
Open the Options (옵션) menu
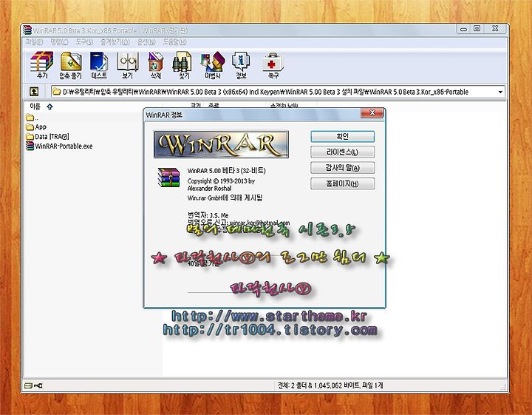point(146,42)
